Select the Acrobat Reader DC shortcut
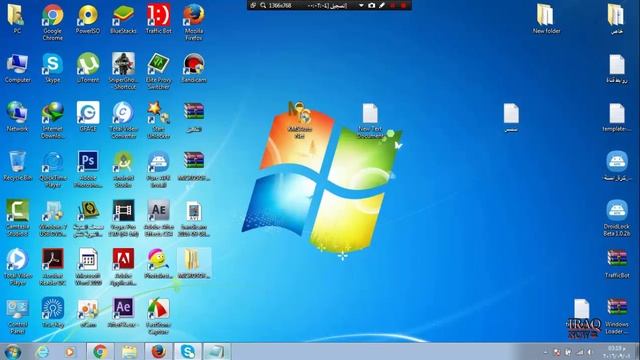This screenshot has width=640, height=360. click(x=53, y=266)
